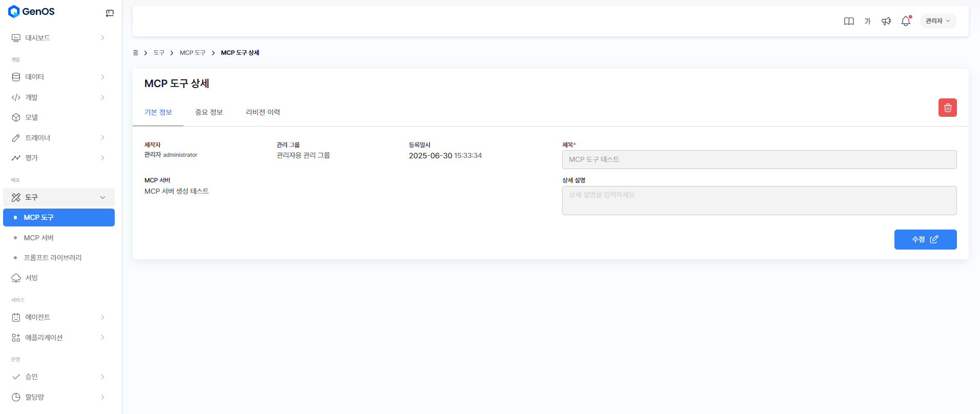Open the book documentation icon
Screen dimensions: 980x414
849,21
